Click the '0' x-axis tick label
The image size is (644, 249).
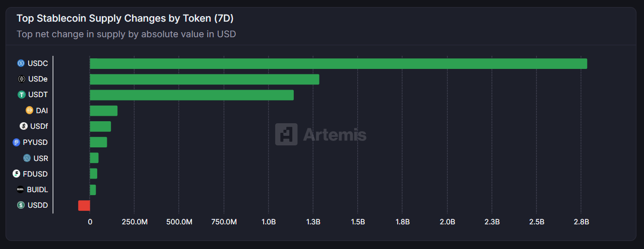90,222
